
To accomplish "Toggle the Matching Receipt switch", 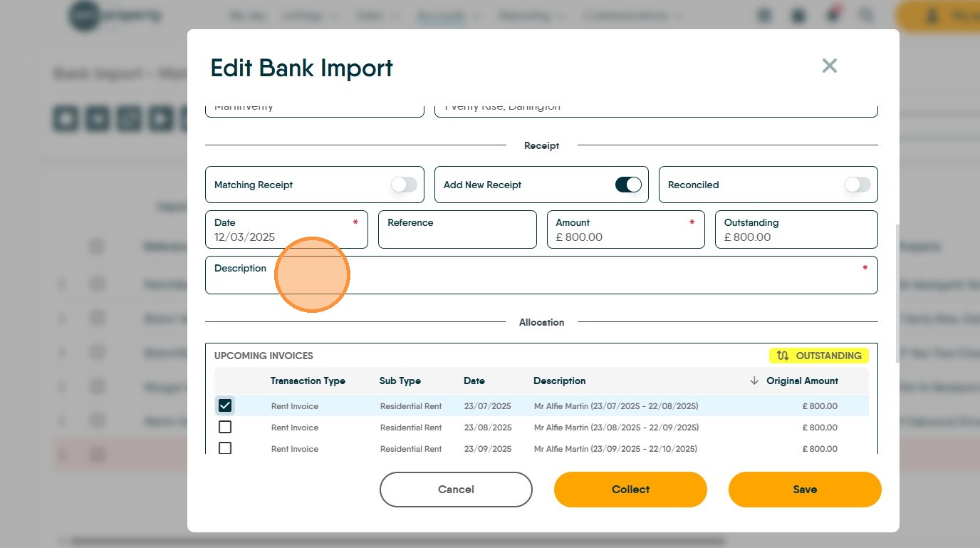I will point(404,185).
